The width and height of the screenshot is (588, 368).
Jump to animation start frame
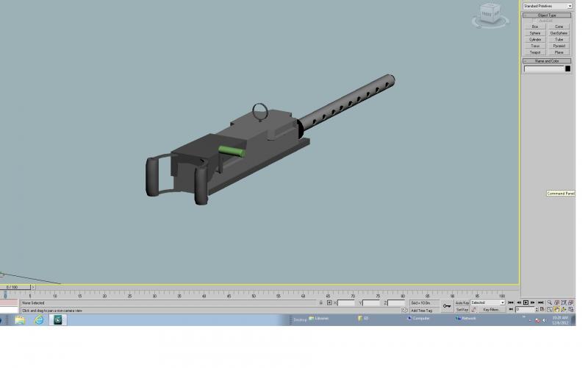511,302
